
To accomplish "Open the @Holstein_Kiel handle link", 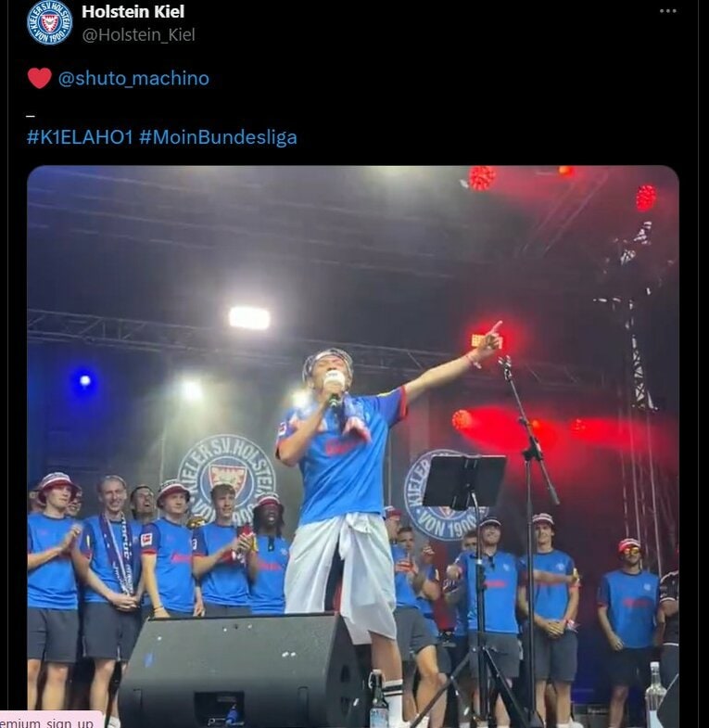I will pyautogui.click(x=138, y=35).
